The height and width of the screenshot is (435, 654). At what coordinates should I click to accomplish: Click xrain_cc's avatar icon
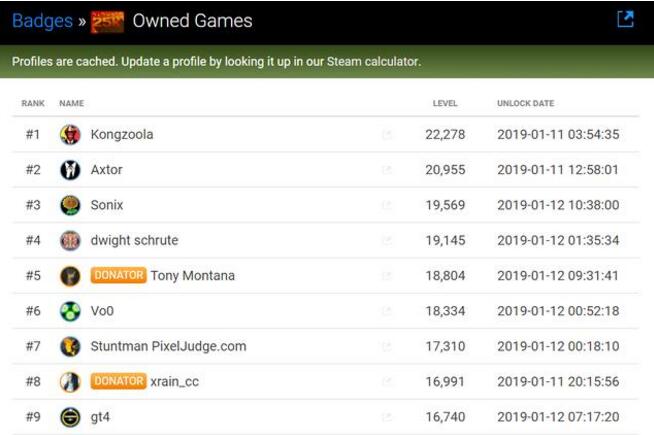point(70,382)
